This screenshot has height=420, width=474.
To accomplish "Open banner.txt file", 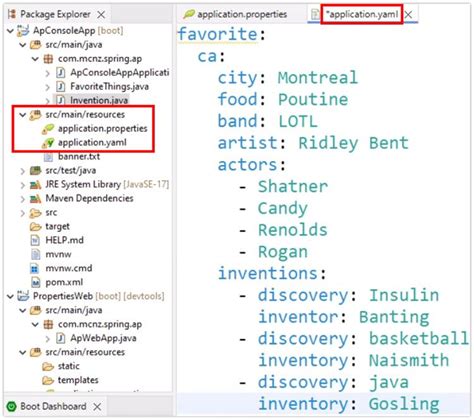I will (x=79, y=156).
